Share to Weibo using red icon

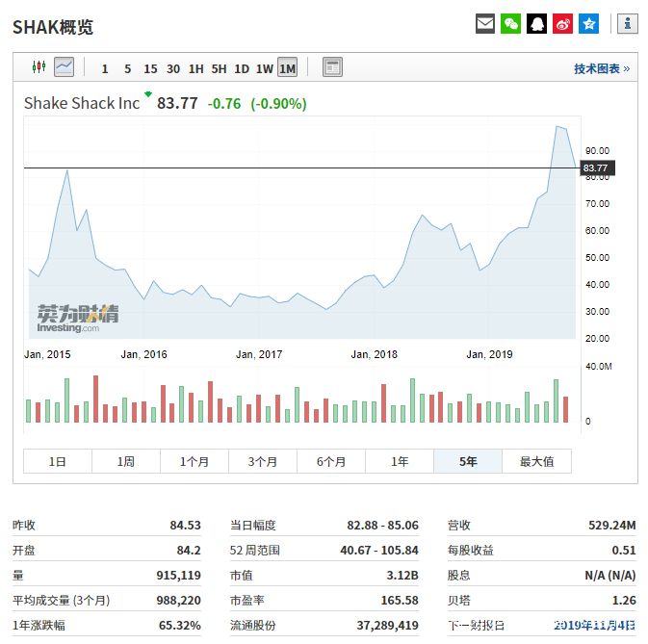562,24
